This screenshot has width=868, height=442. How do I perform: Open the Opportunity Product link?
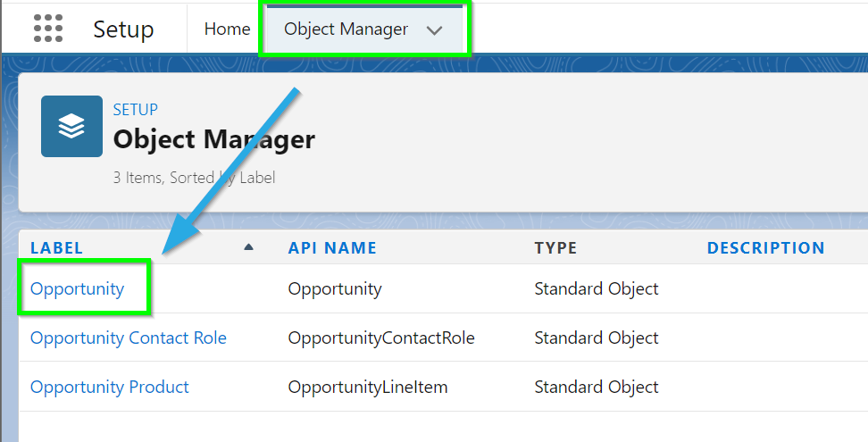[110, 387]
